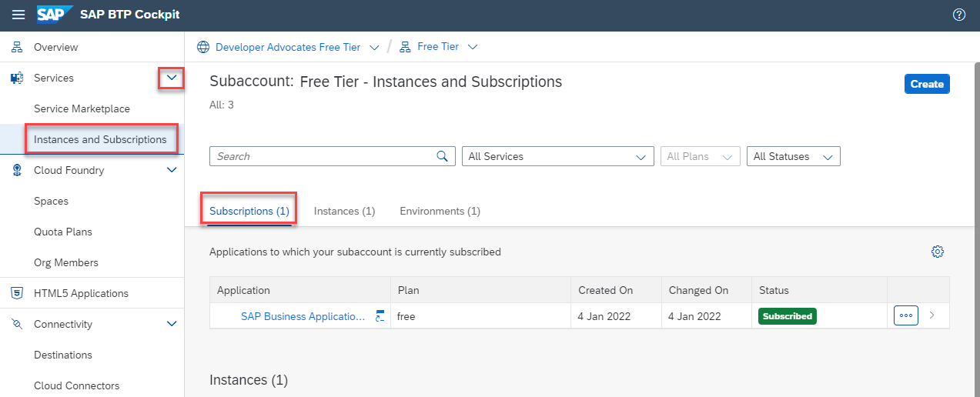980x397 pixels.
Task: Click Developer Advocates Free Tier breadcrumb link
Action: [x=288, y=47]
